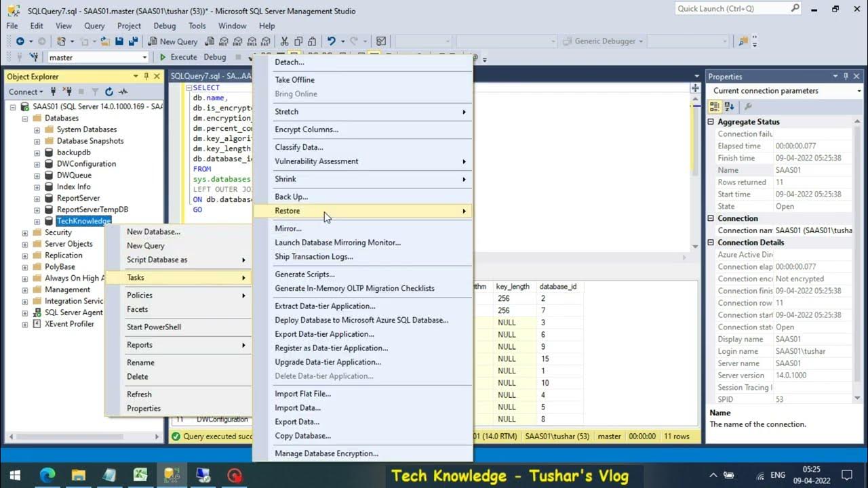Expand the Security folder
This screenshot has width=868, height=488.
point(25,232)
